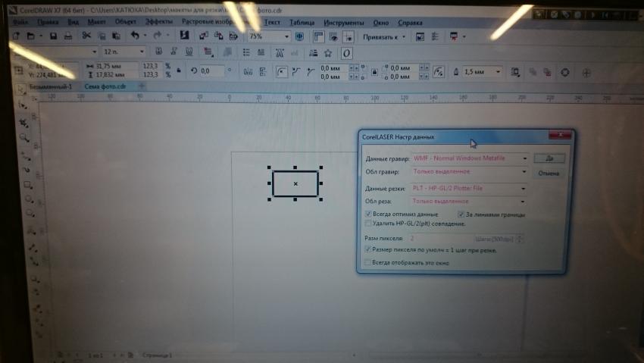Click 'Отмена' button in CorelLASER dialog

549,173
